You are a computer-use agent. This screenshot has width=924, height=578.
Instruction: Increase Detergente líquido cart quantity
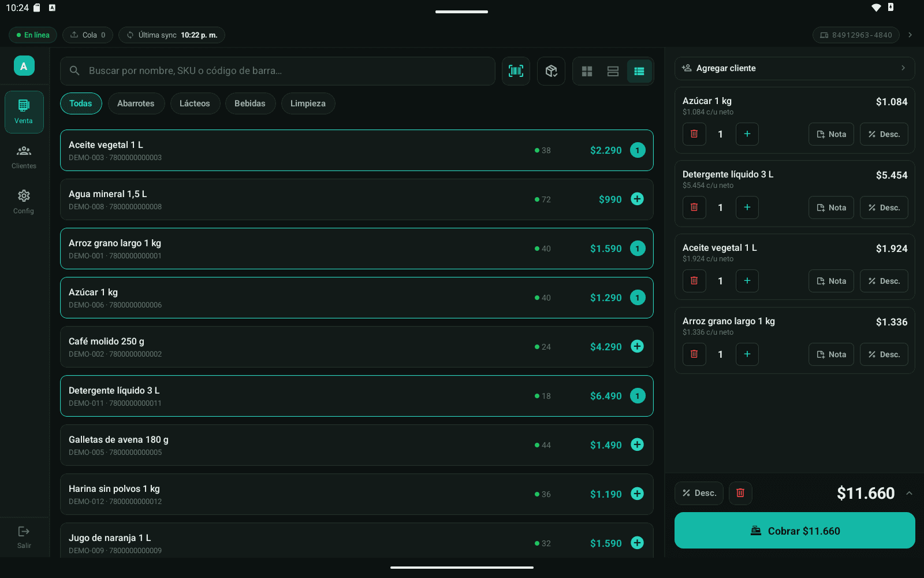[747, 208]
